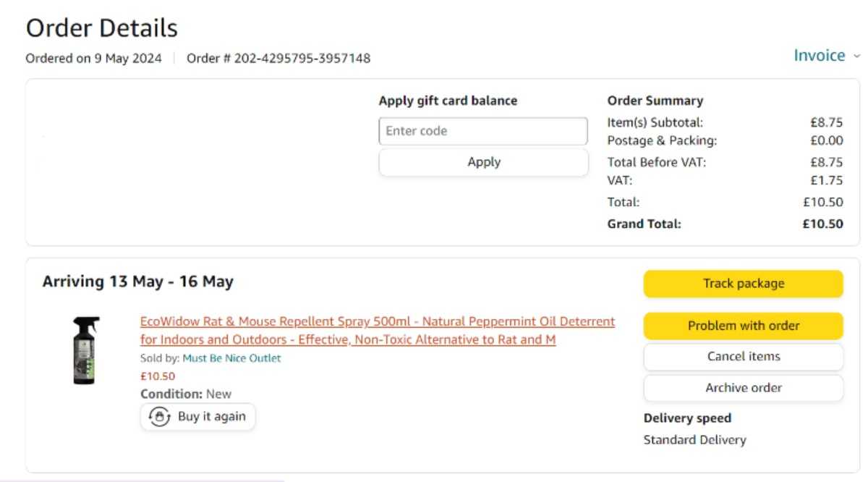
Task: Track package for this order
Action: coord(744,284)
